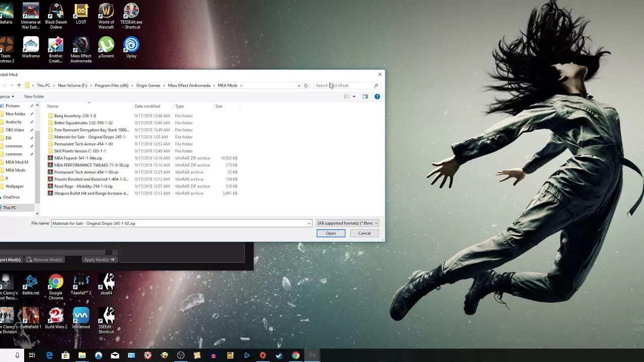Screen dimensions: 644x362
Task: Go up one folder level arrow
Action: [x=19, y=85]
